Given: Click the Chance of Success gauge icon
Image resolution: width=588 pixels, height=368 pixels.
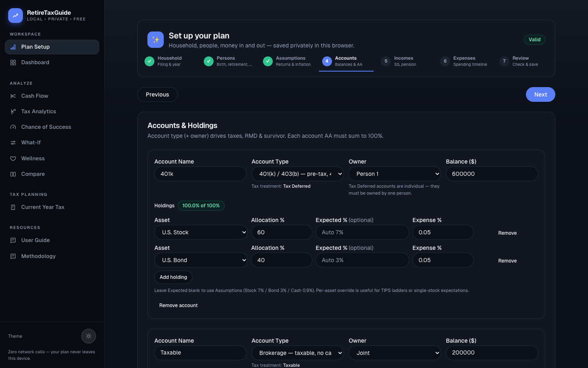Looking at the screenshot, I should 13,127.
